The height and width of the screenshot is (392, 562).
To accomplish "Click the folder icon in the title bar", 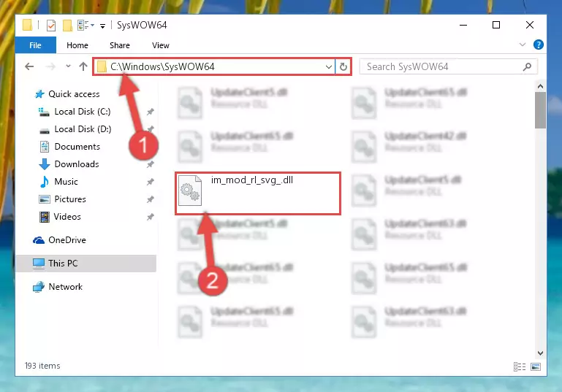I will pyautogui.click(x=27, y=25).
